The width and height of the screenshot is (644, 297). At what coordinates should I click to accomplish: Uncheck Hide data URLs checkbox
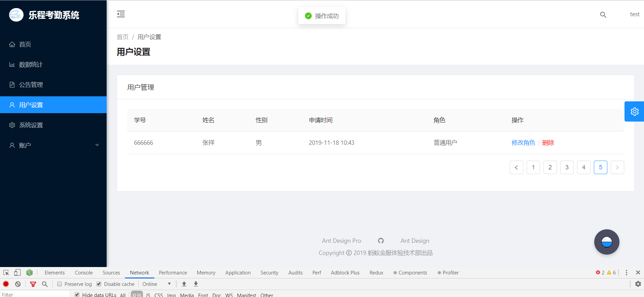(x=77, y=295)
